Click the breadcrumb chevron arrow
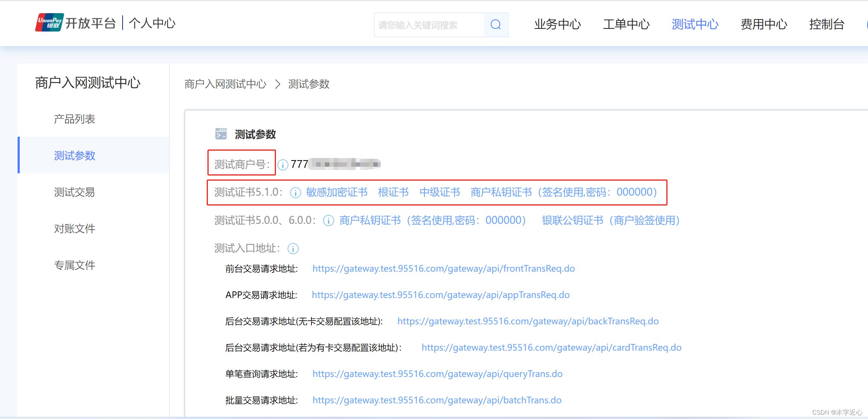Viewport: 868px width, 419px height. (278, 84)
